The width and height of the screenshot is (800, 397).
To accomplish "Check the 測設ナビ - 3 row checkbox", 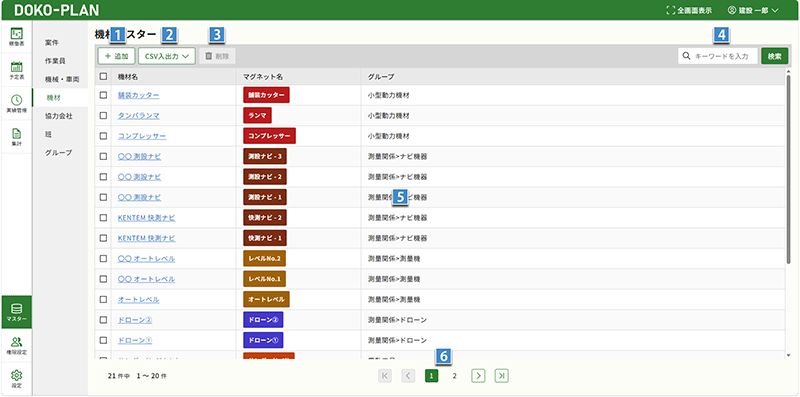I will tap(104, 157).
